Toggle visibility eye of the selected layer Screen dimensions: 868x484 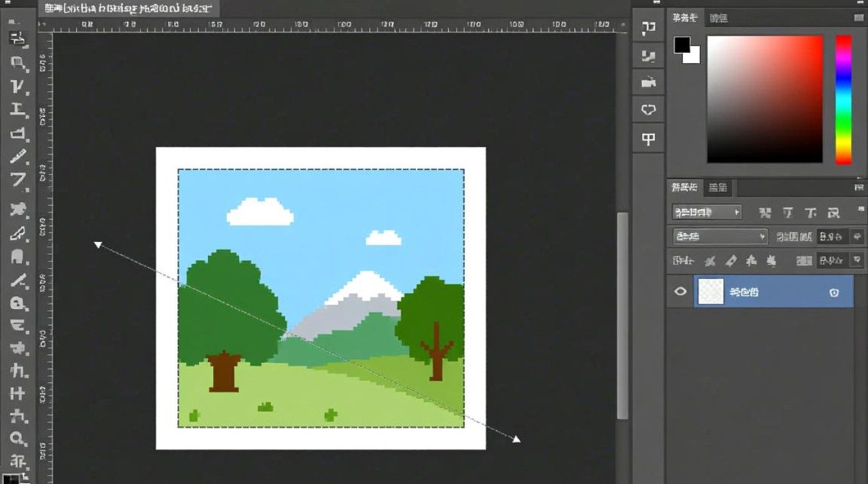point(680,292)
